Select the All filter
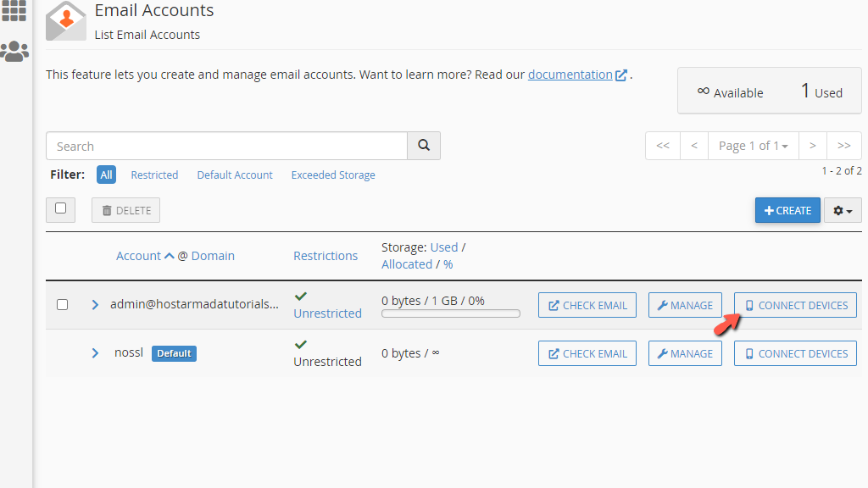868x488 pixels. (x=106, y=175)
